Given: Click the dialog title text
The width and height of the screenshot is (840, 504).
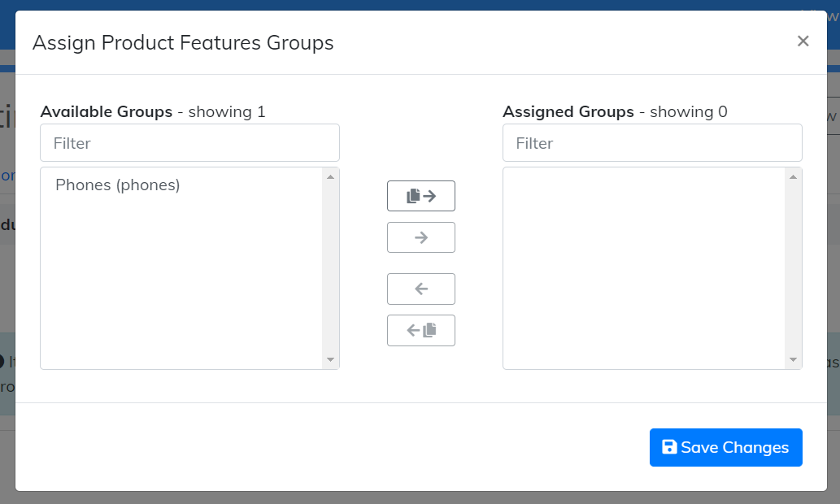Looking at the screenshot, I should tap(183, 43).
